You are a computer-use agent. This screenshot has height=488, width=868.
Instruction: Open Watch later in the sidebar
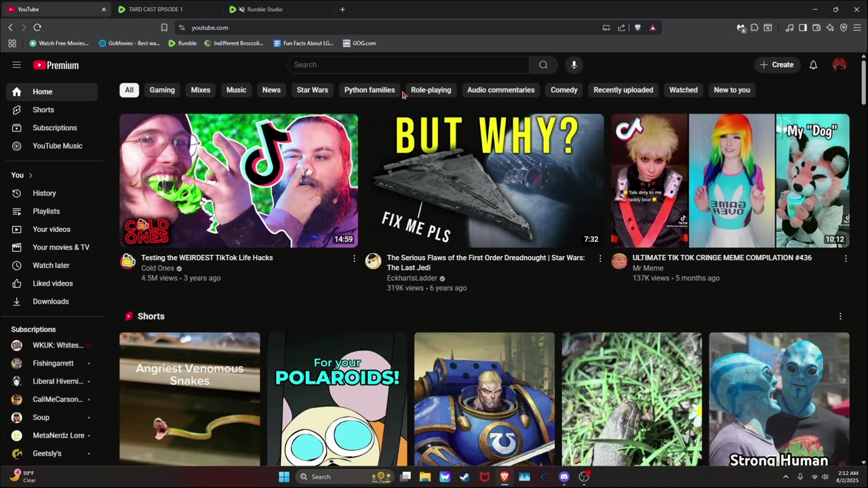tap(52, 265)
